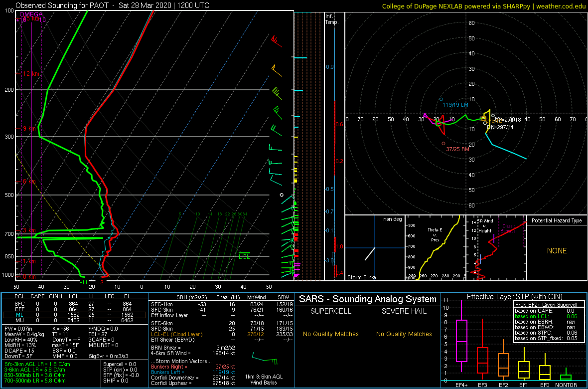The width and height of the screenshot is (588, 389).
Task: Click the Sfc-3km AGL LR value
Action: [37, 364]
